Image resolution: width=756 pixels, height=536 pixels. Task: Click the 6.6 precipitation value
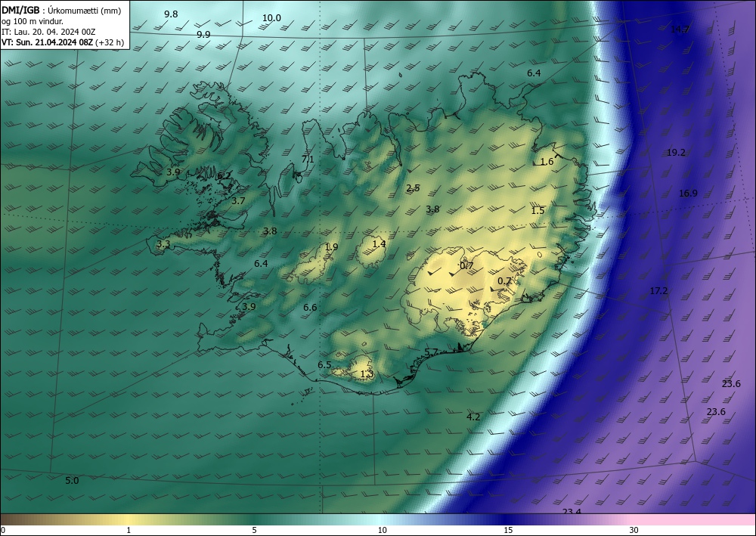310,308
